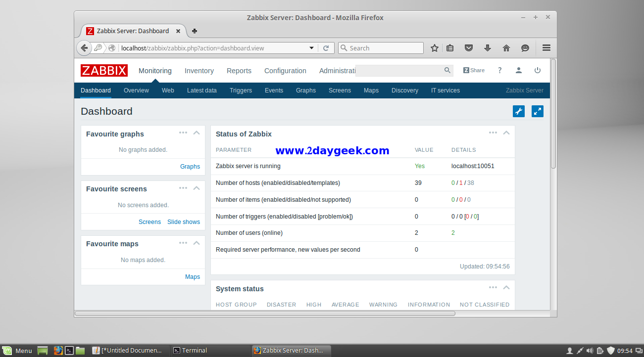Open Favourite maps widget dots menu
Viewport: 644px width, 357px height.
[x=183, y=243]
